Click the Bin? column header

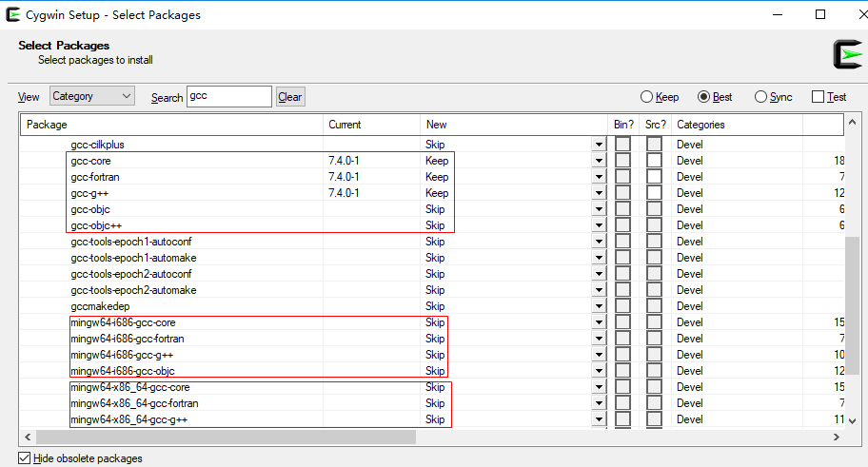coord(623,125)
